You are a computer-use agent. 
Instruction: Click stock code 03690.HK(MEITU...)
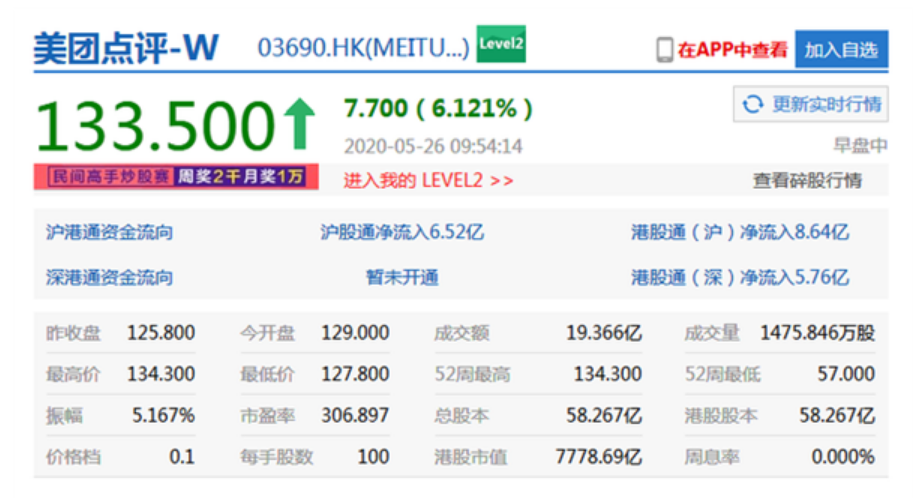[363, 47]
